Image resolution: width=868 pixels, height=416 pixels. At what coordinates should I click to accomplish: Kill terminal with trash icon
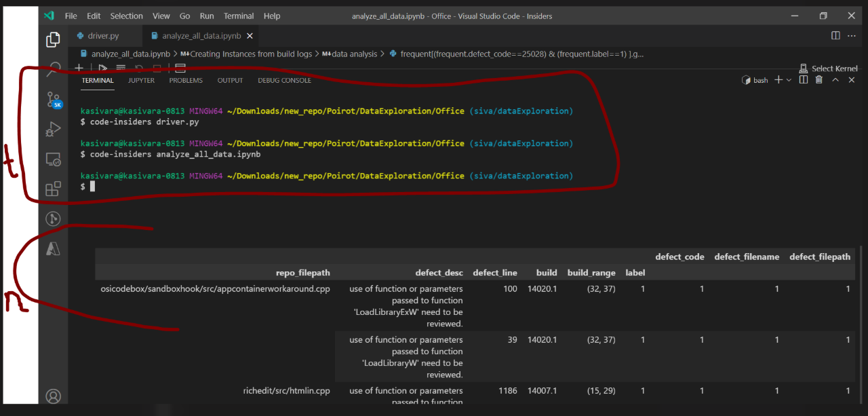click(x=819, y=80)
